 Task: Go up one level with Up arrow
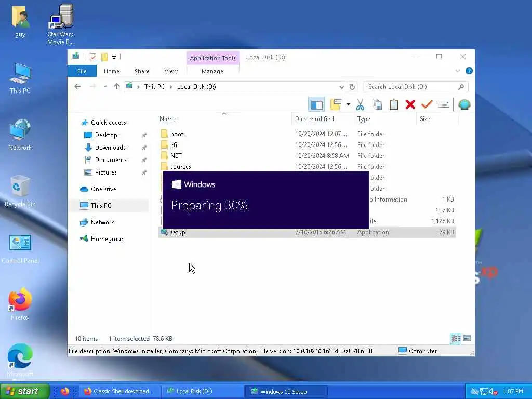tap(117, 87)
